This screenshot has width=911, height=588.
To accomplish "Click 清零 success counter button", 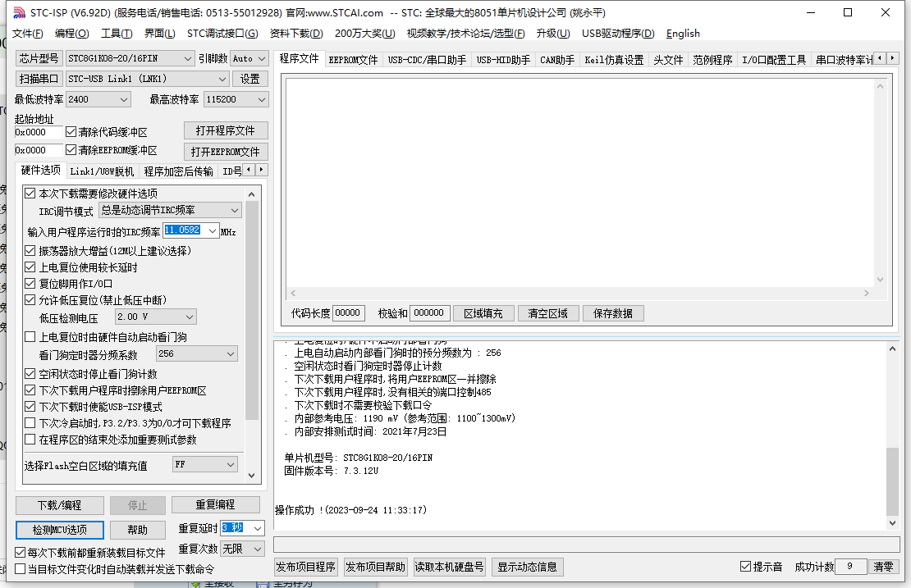I will pyautogui.click(x=883, y=567).
